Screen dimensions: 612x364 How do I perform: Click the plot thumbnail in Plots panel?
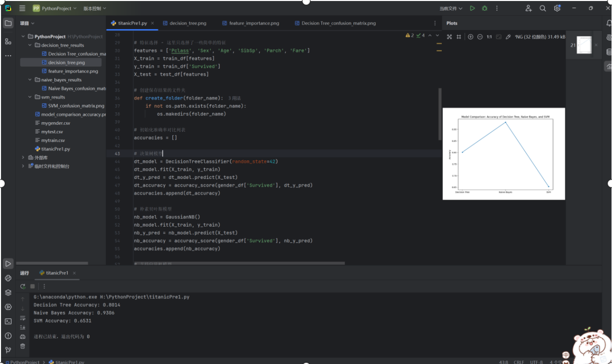click(584, 45)
